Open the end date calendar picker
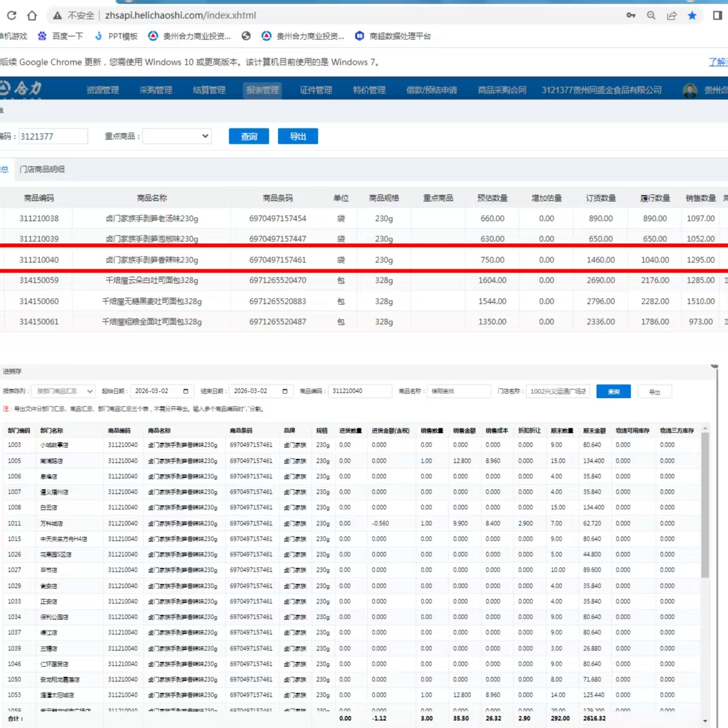Image resolution: width=728 pixels, height=728 pixels. [x=284, y=391]
